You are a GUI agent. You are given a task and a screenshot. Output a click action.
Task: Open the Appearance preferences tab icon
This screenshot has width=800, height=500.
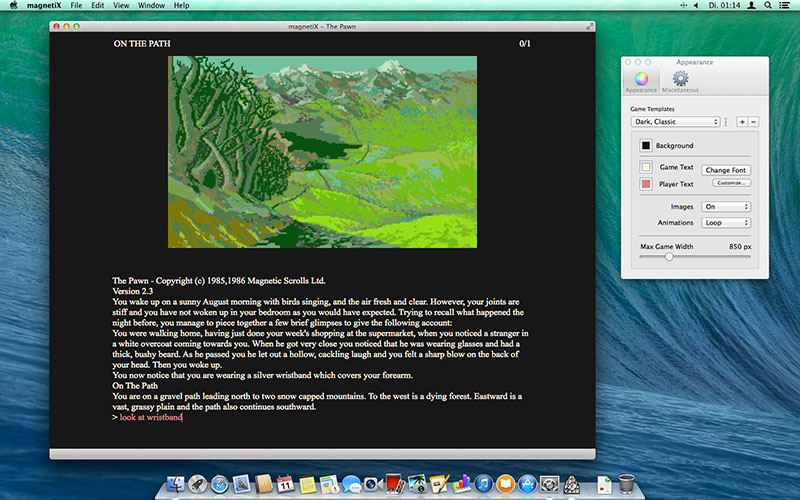[x=642, y=80]
